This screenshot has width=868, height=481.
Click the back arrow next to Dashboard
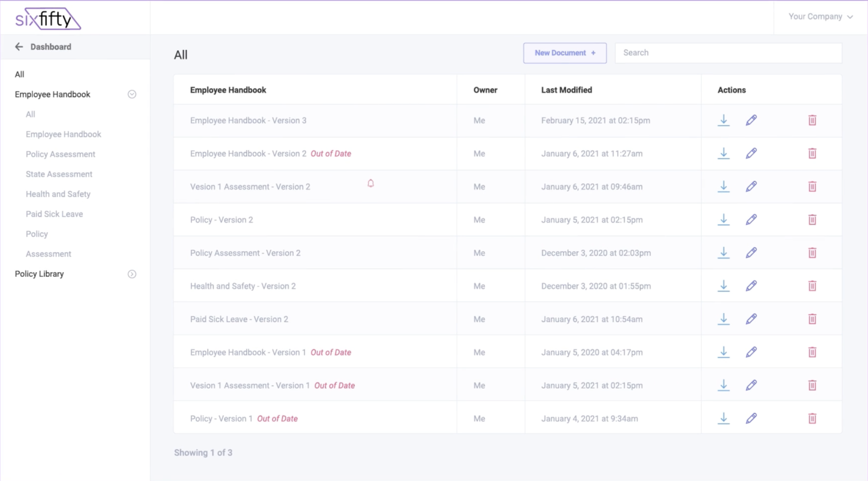click(19, 46)
